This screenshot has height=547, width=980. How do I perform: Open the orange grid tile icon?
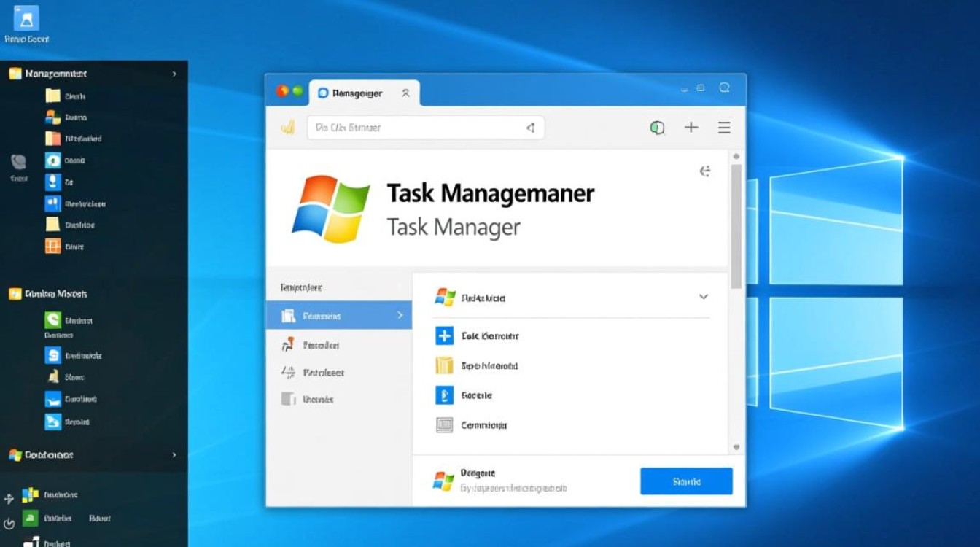[x=52, y=247]
